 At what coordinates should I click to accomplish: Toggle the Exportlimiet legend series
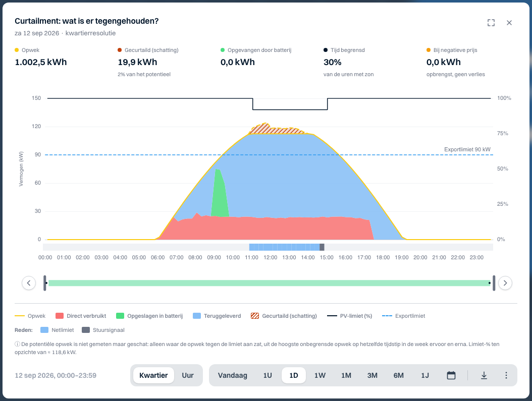[x=403, y=316]
